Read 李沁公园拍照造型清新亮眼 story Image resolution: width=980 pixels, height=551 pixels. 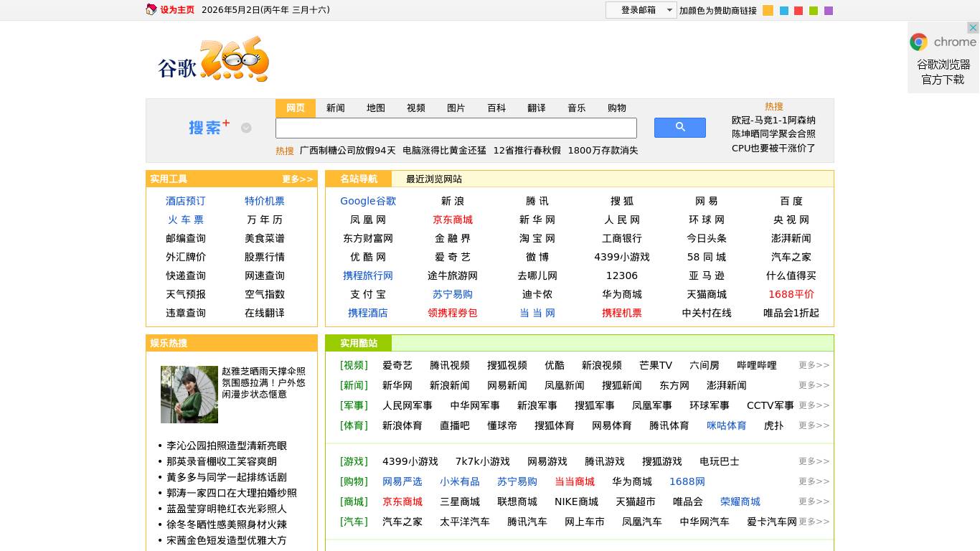click(227, 446)
